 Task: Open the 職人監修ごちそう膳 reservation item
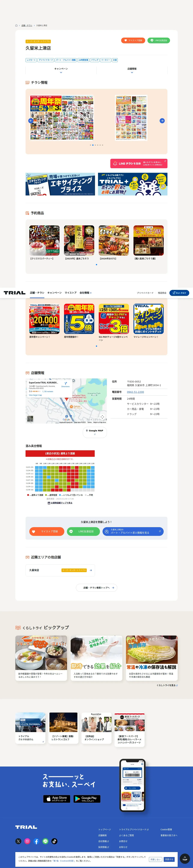pyautogui.click(x=149, y=243)
